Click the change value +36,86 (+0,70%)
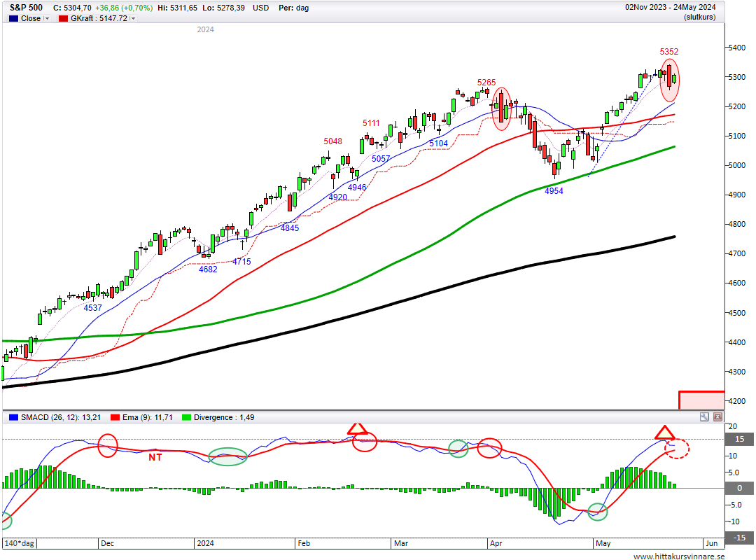 click(123, 8)
